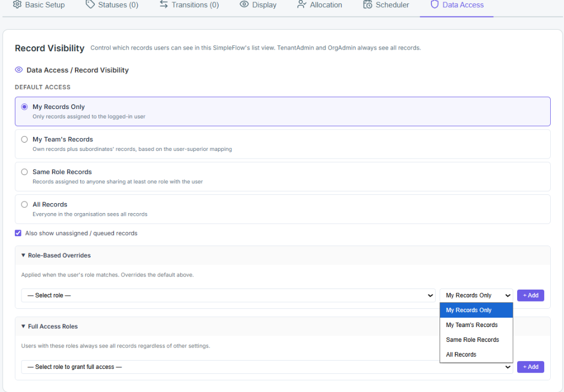Choose My Team's Records radio option
Image resolution: width=564 pixels, height=392 pixels.
[24, 139]
